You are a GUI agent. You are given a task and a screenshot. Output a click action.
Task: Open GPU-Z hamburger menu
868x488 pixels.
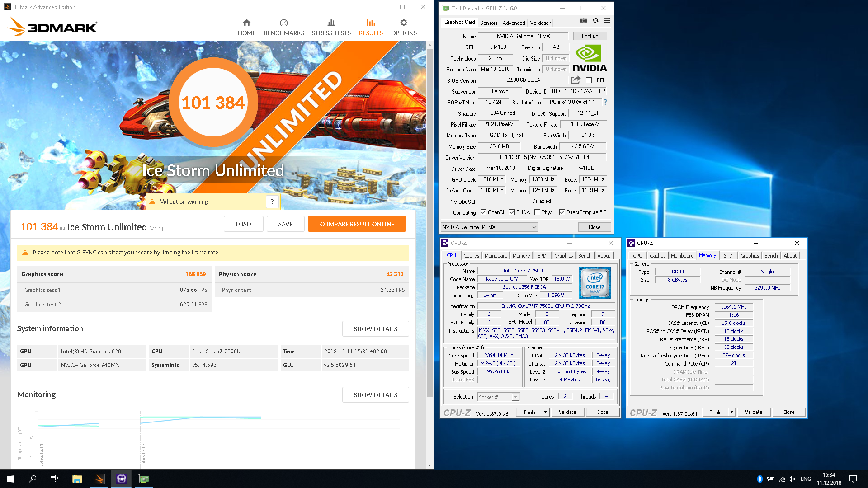[607, 20]
